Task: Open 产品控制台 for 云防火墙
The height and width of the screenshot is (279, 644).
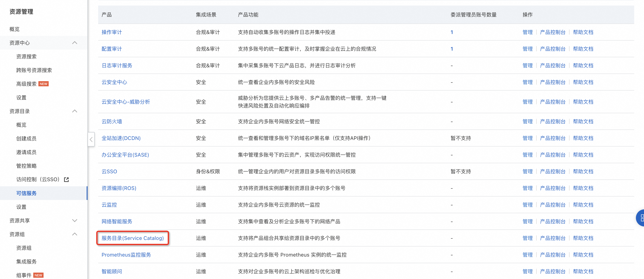Action: click(552, 121)
